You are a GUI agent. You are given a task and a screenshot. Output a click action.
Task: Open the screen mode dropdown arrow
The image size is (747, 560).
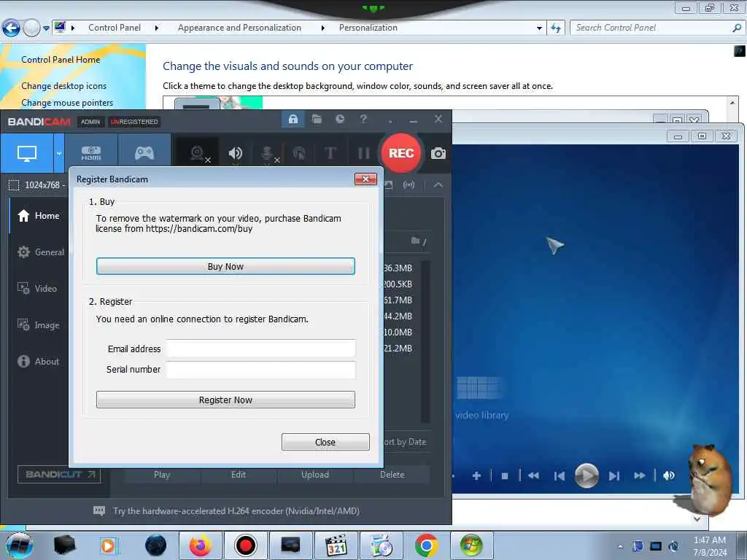point(59,153)
